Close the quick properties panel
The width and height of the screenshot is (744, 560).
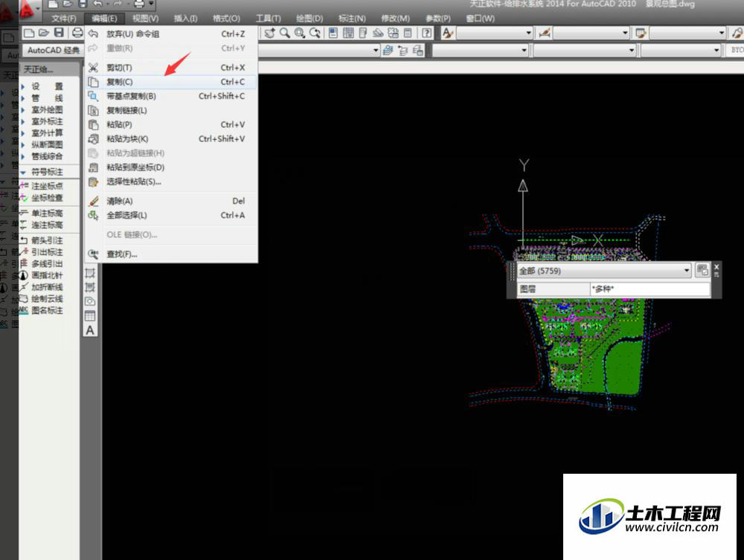point(716,266)
